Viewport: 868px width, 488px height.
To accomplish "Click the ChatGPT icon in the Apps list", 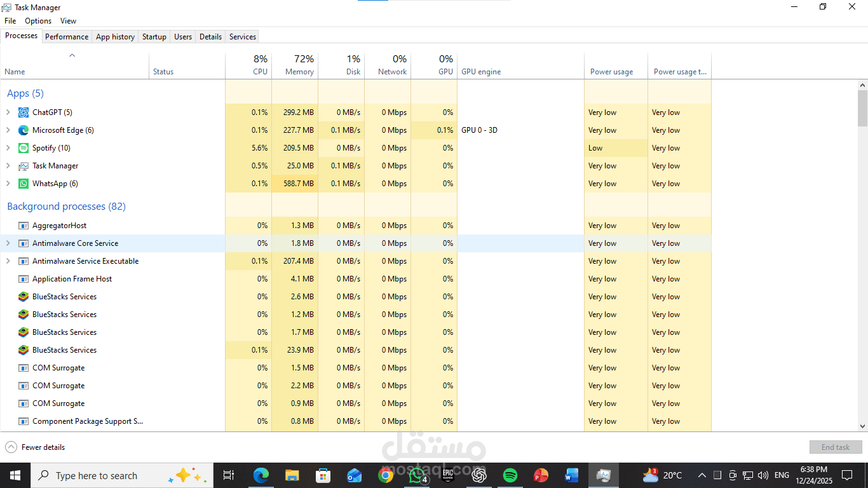I will pos(24,112).
